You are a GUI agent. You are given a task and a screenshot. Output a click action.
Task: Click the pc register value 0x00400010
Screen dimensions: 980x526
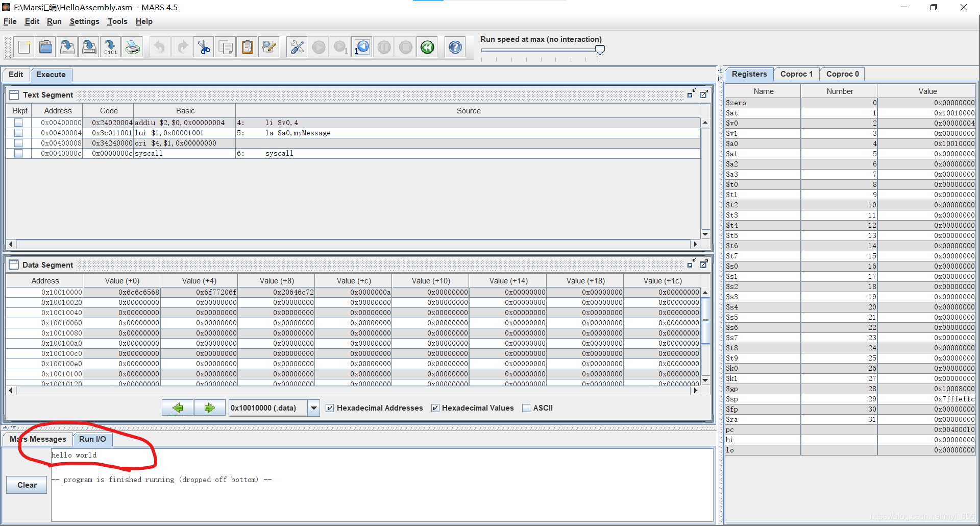pyautogui.click(x=926, y=429)
